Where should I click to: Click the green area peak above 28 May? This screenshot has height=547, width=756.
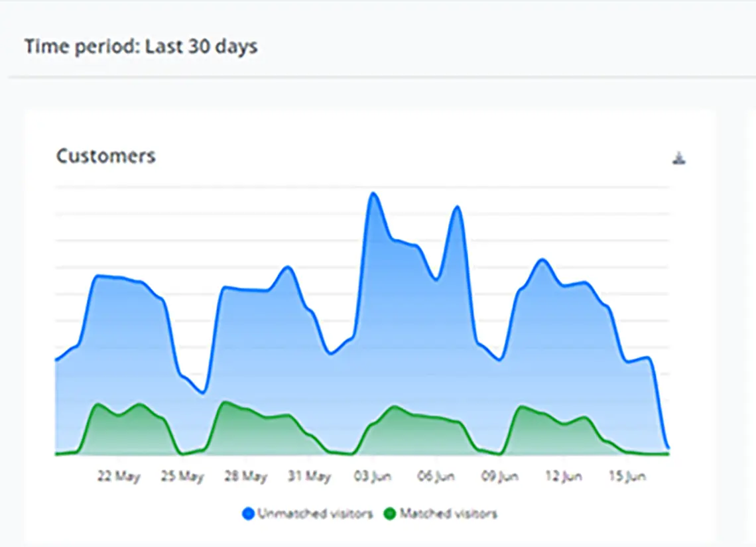(227, 402)
